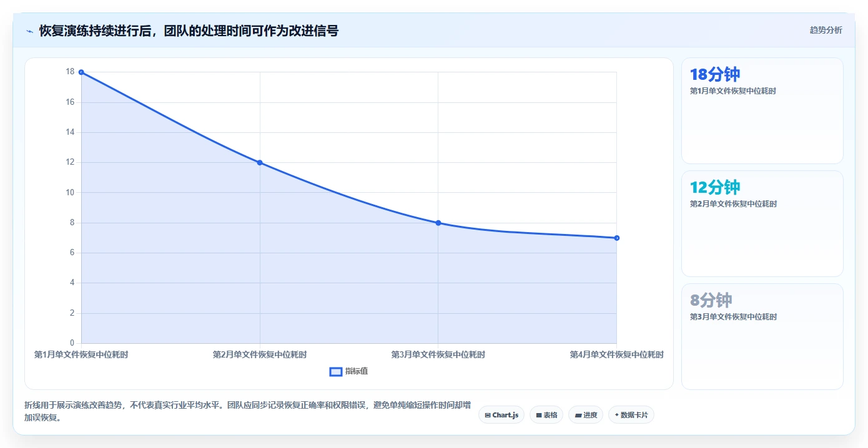This screenshot has height=448, width=868.
Task: Click the x-axis label 第2月单文件恢复中位耗时
Action: coord(260,354)
